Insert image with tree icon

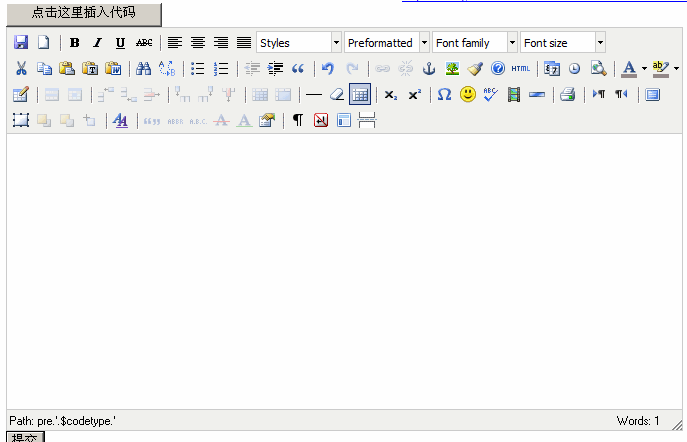(x=452, y=68)
